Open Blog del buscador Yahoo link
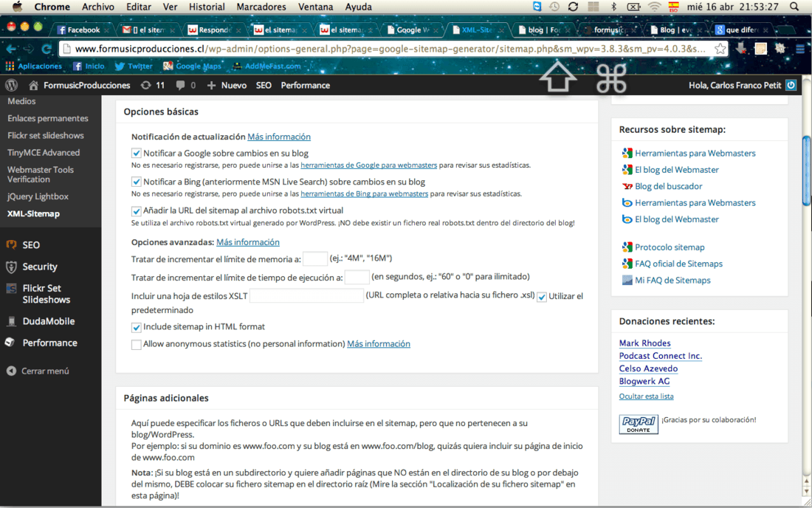This screenshot has width=812, height=508. [x=669, y=186]
